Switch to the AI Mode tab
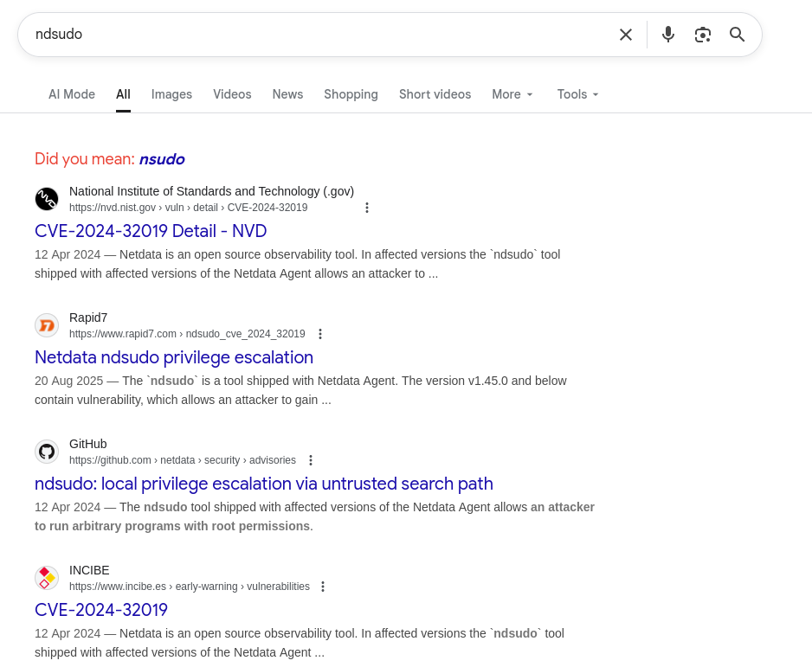Screen dimensions: 812x667 (72, 94)
